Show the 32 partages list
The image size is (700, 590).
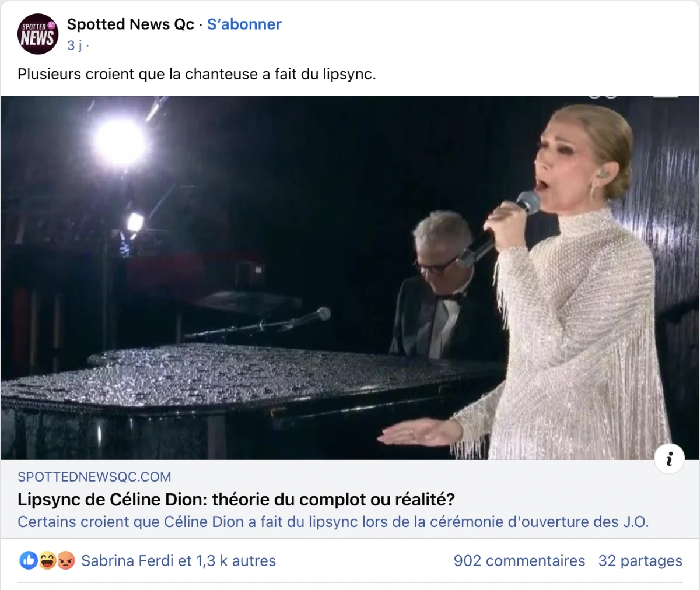tap(640, 561)
